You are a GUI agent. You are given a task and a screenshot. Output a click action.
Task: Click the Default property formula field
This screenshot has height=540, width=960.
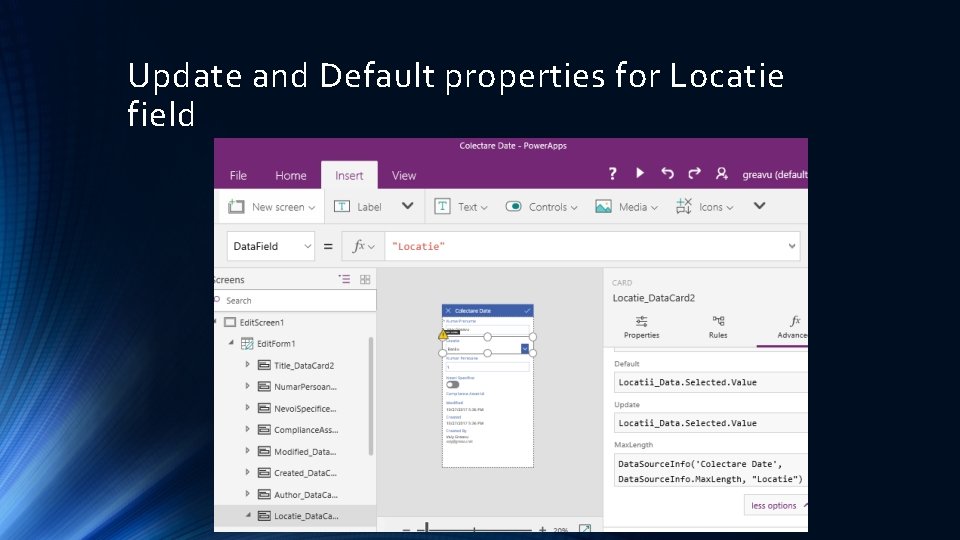click(710, 382)
